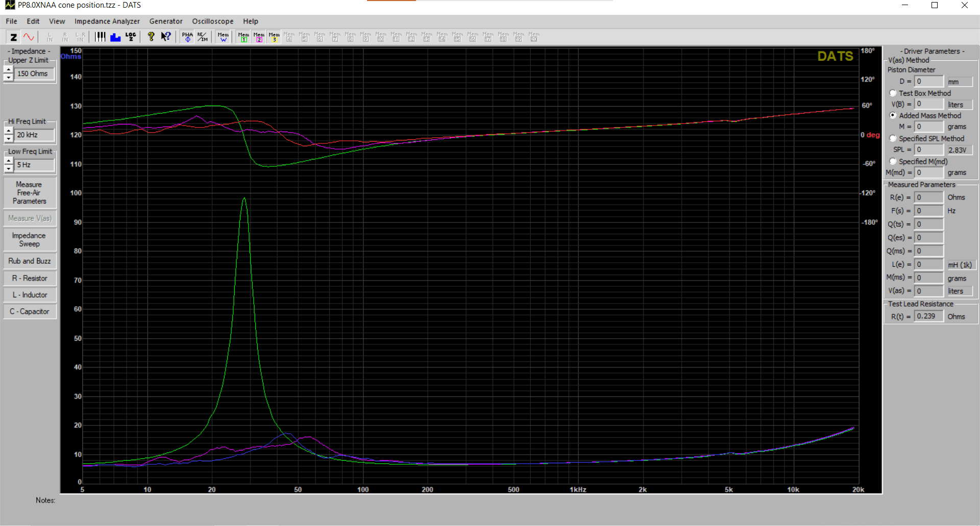Select the Added Mass Method radio button
Viewport: 980px width, 526px height.
point(893,116)
